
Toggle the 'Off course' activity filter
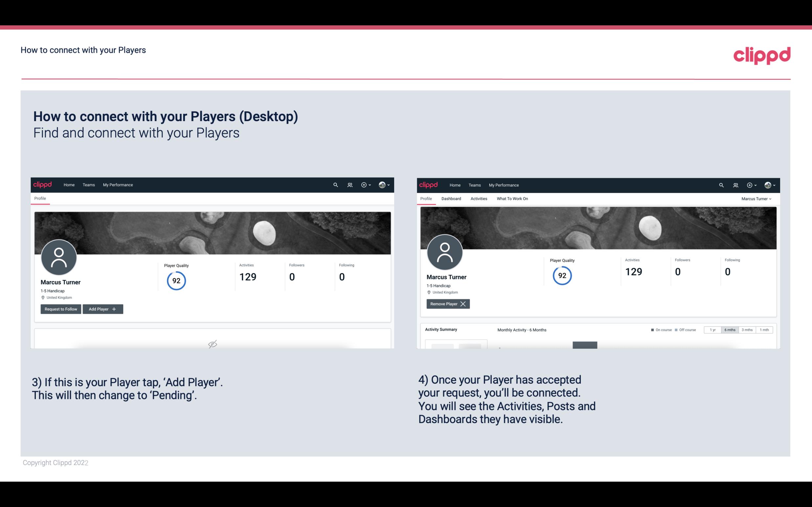[x=685, y=329]
